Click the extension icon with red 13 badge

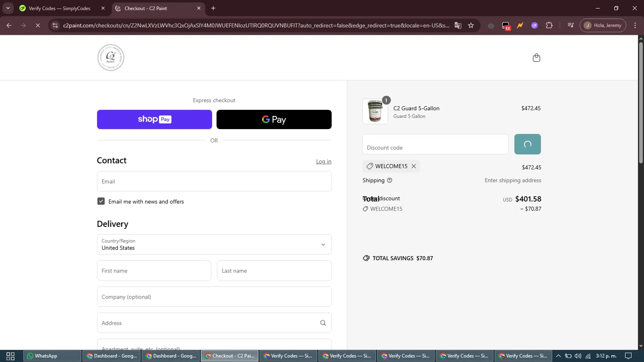[506, 26]
